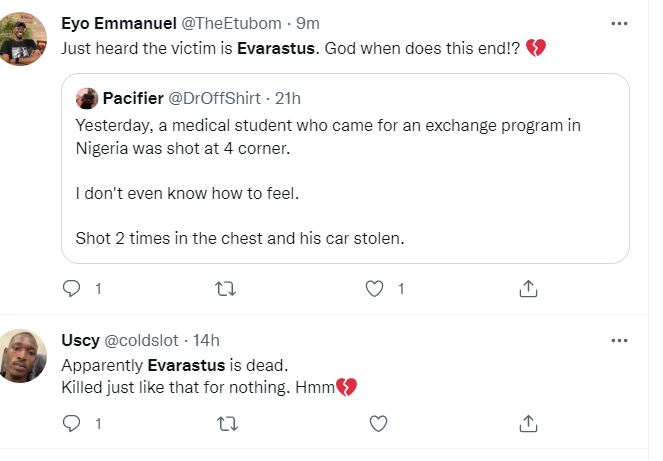Reply to Eyo Emmanuel's tweet
The image size is (663, 461).
[71, 289]
